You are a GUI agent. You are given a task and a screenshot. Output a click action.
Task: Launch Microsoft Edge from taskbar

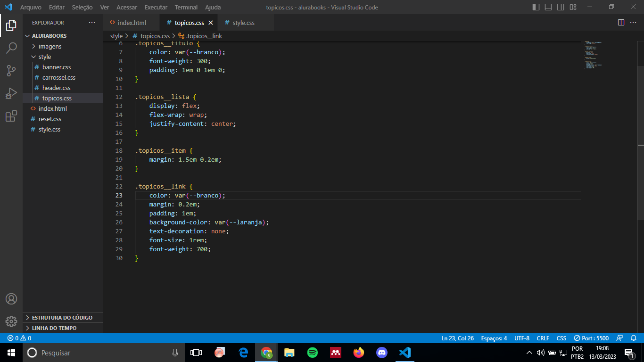pyautogui.click(x=243, y=353)
